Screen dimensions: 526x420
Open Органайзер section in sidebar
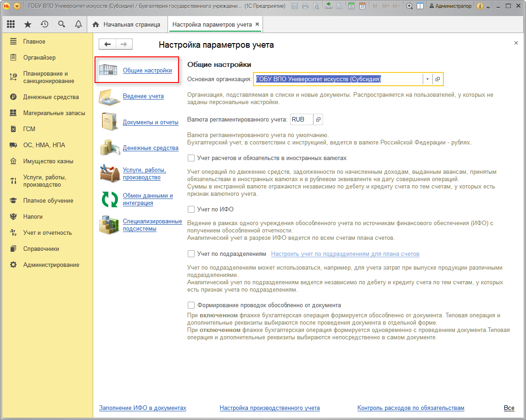click(x=47, y=58)
